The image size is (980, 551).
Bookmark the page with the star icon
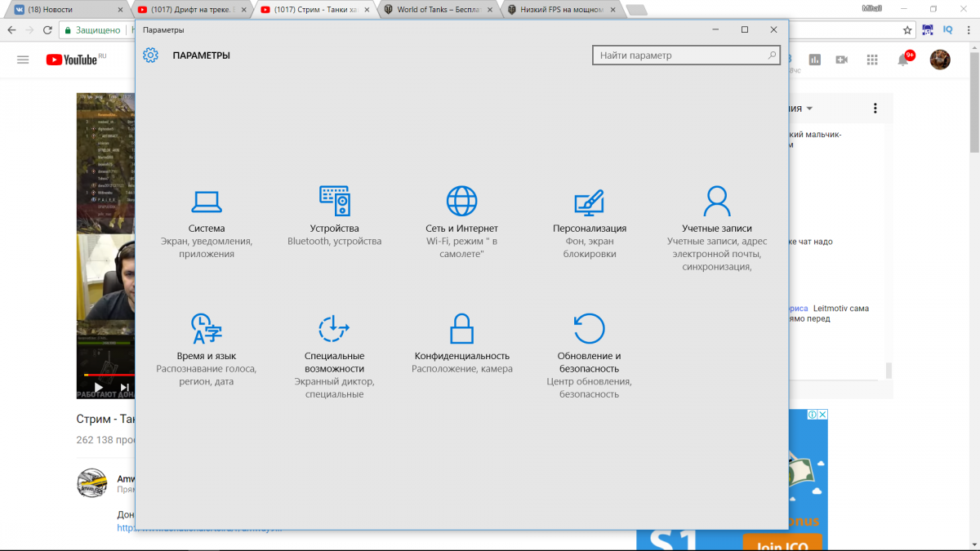[907, 29]
